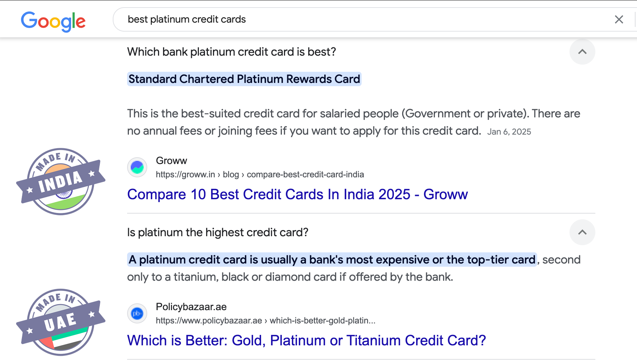Clear the search box with X
The height and width of the screenshot is (364, 637).
click(619, 19)
